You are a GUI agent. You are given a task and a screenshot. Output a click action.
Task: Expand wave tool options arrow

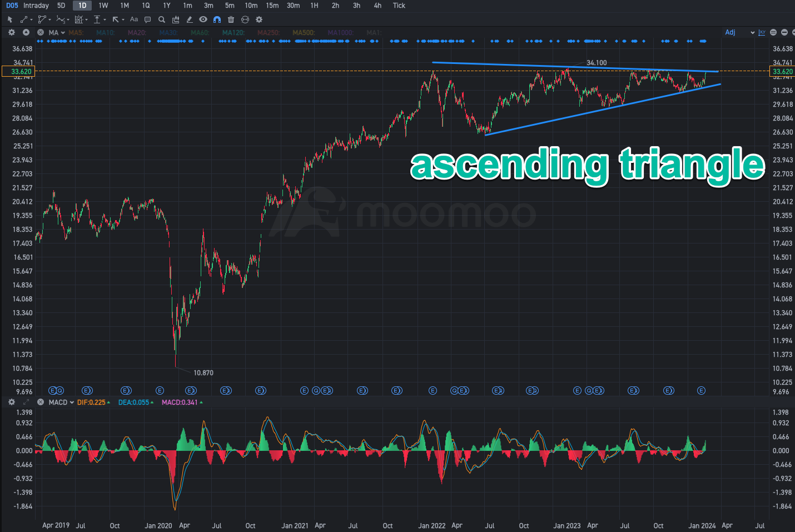[x=68, y=20]
